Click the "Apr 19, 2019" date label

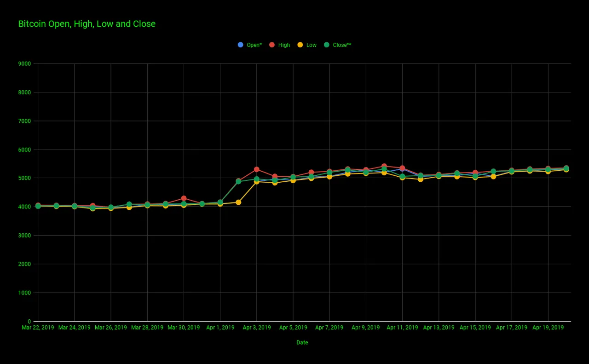pos(548,328)
